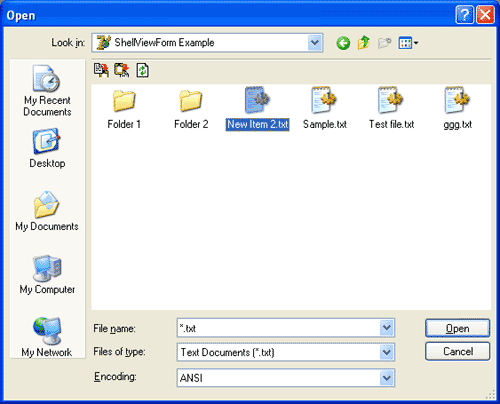This screenshot has height=404, width=500.
Task: Click the Cancel button
Action: click(x=458, y=351)
